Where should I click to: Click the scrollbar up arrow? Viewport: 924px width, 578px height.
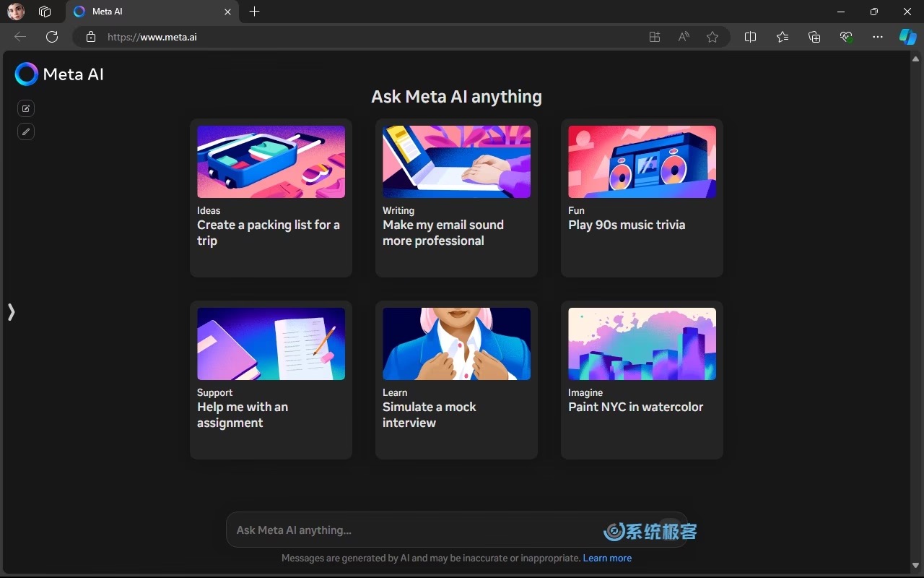point(916,59)
